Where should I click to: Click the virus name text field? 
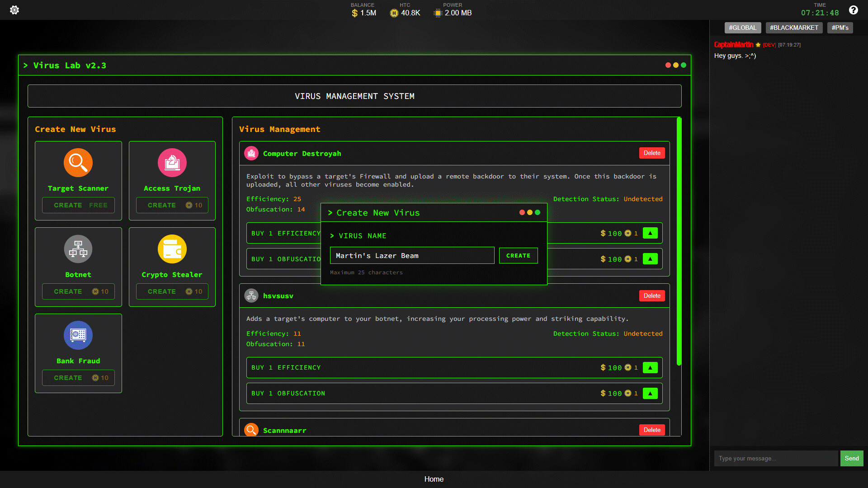pyautogui.click(x=412, y=255)
